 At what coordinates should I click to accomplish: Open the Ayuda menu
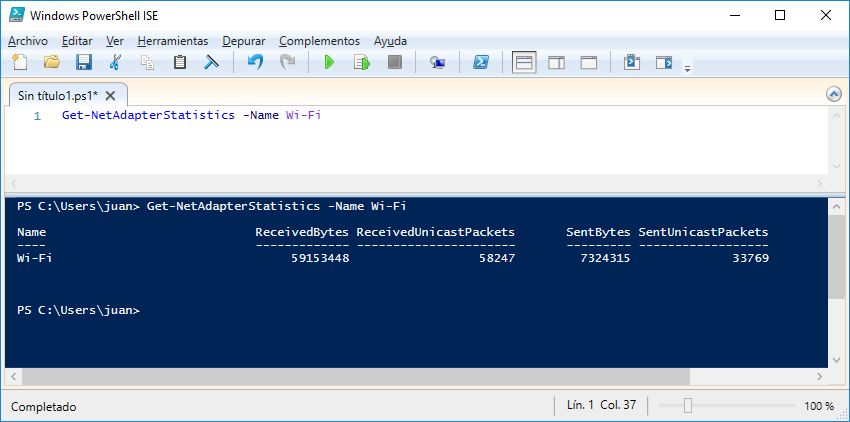coord(390,41)
